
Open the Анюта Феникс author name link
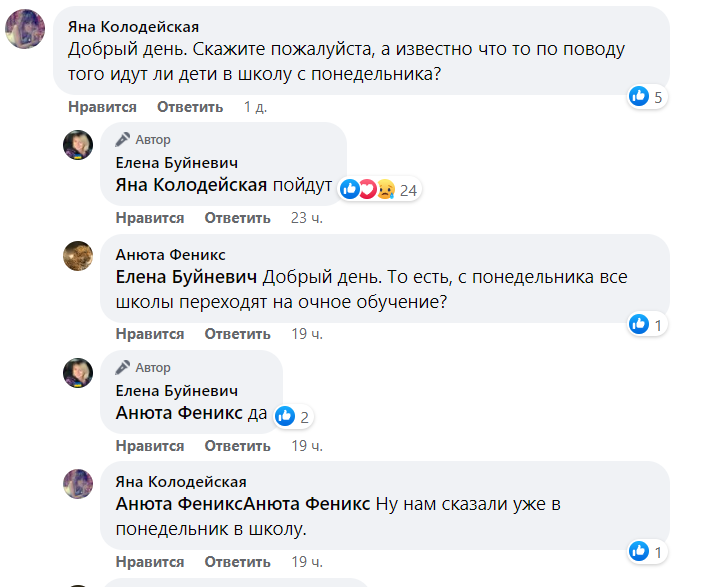point(170,255)
